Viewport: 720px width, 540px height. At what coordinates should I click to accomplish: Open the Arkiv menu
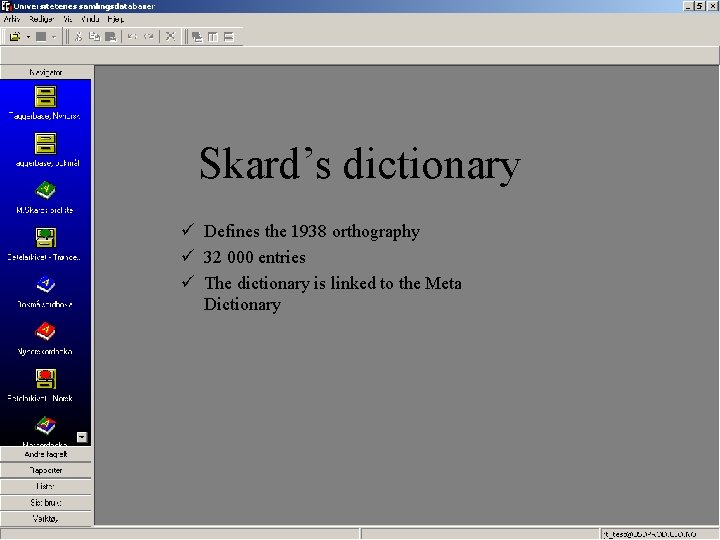pos(11,19)
